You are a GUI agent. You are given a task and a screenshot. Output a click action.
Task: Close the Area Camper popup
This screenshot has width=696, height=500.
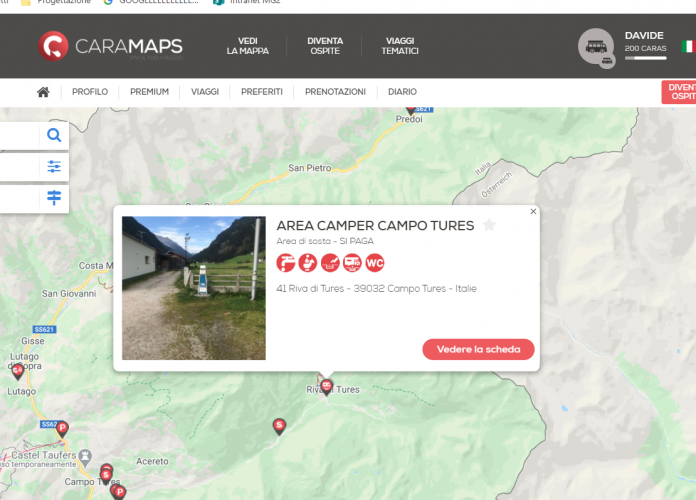(533, 212)
